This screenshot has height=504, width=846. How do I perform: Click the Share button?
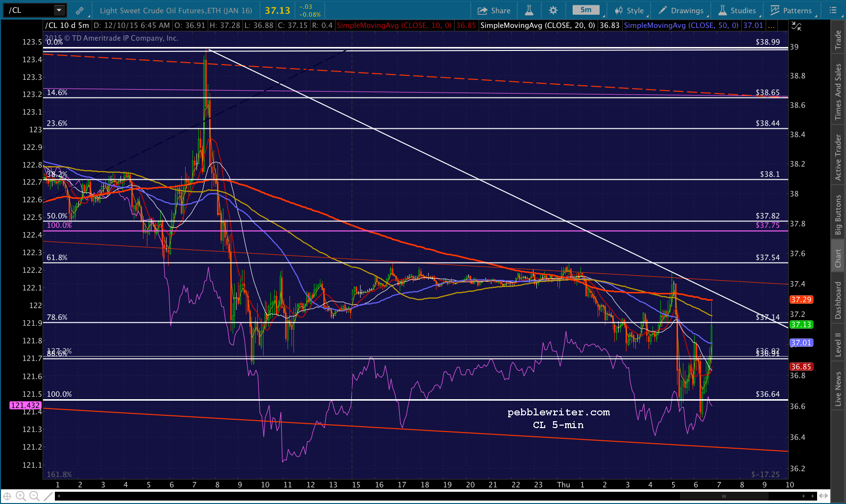[x=494, y=10]
